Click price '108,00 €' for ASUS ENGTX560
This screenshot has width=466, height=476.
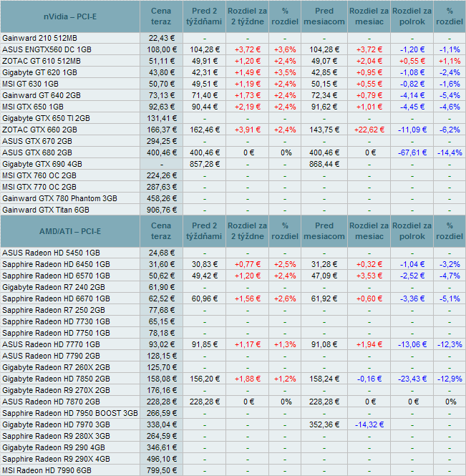click(x=161, y=49)
